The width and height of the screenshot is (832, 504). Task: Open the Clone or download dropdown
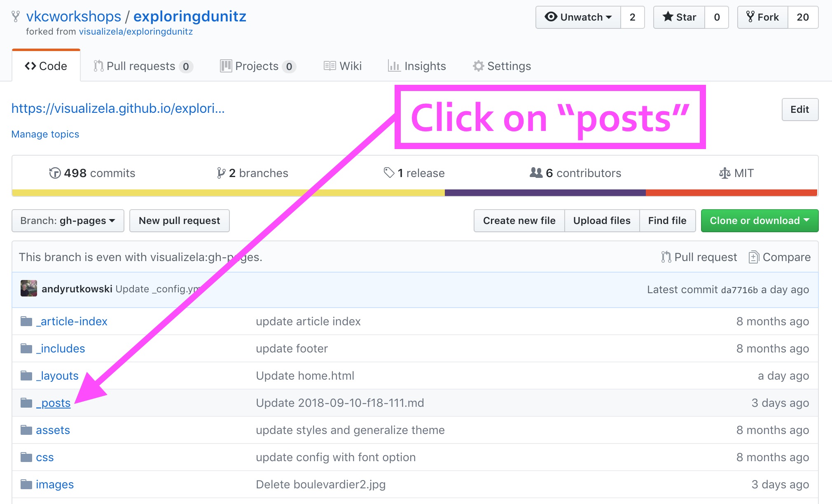pyautogui.click(x=760, y=221)
